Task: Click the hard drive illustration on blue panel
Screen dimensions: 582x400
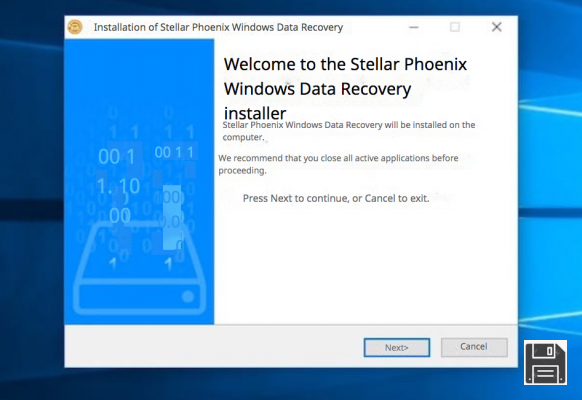Action: coord(139,267)
